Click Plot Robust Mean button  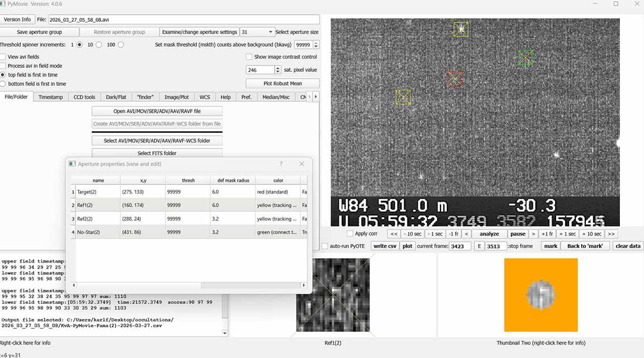pos(282,84)
